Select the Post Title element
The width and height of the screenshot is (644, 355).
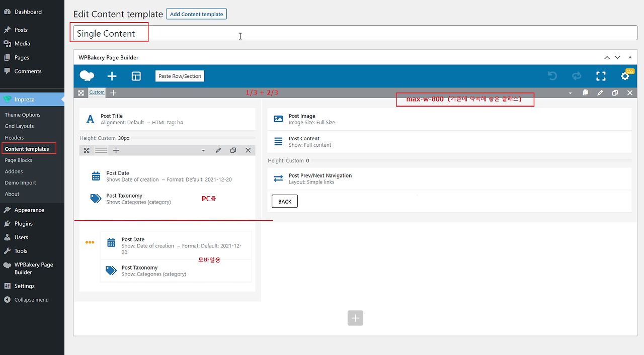tap(167, 119)
